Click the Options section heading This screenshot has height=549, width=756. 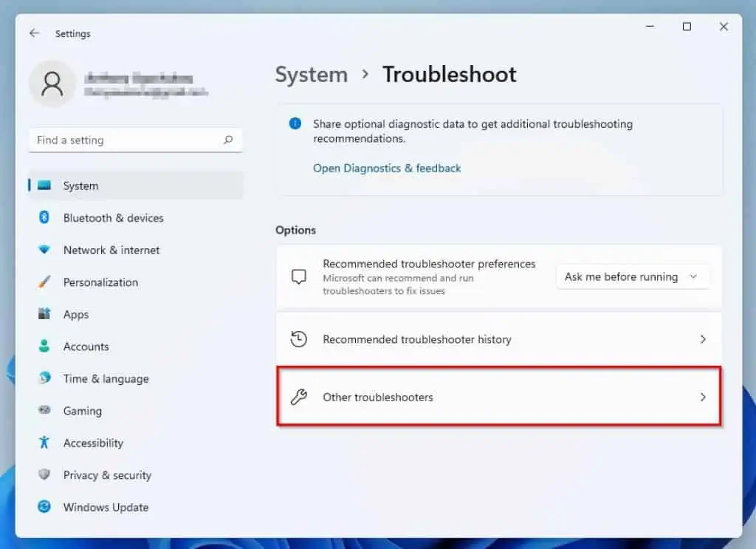[x=295, y=230]
